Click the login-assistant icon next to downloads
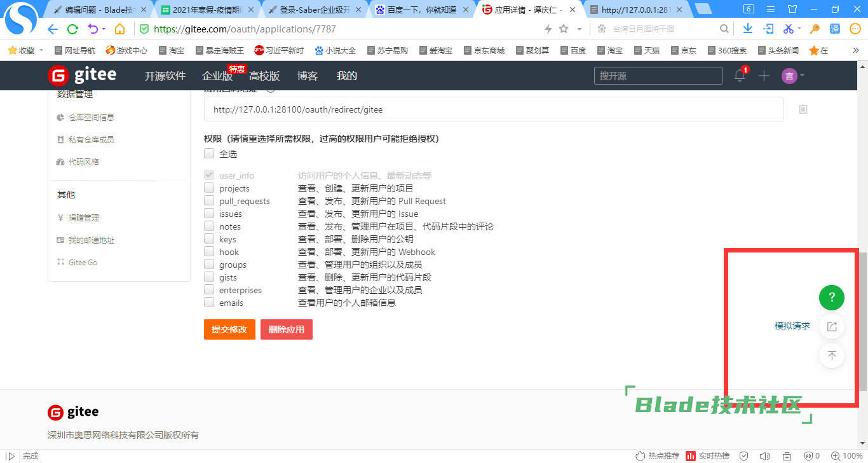Viewport: 868px width, 463px height. click(x=768, y=29)
